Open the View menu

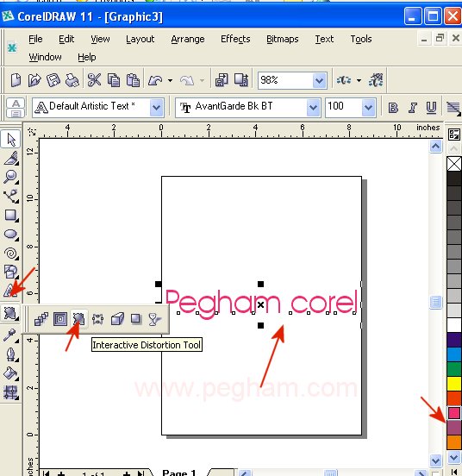coord(100,39)
